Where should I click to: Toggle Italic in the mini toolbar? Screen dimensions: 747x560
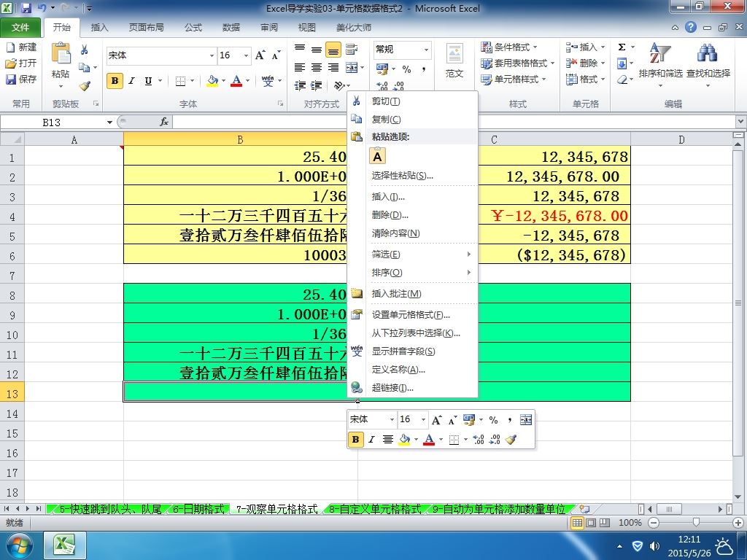[371, 439]
